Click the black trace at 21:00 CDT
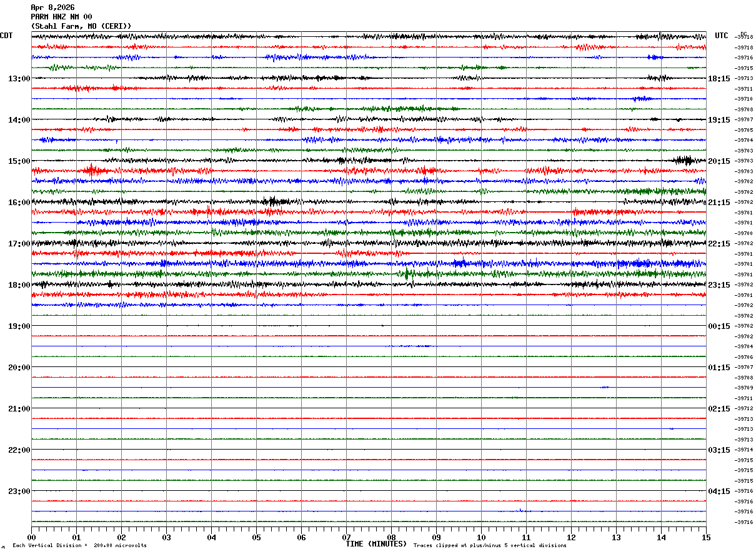This screenshot has width=756, height=554. point(369,408)
